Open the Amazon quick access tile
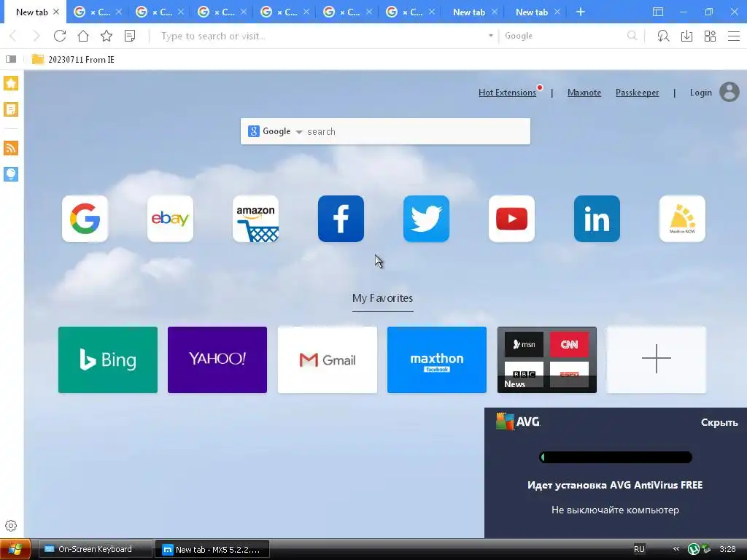Image resolution: width=747 pixels, height=560 pixels. (255, 219)
